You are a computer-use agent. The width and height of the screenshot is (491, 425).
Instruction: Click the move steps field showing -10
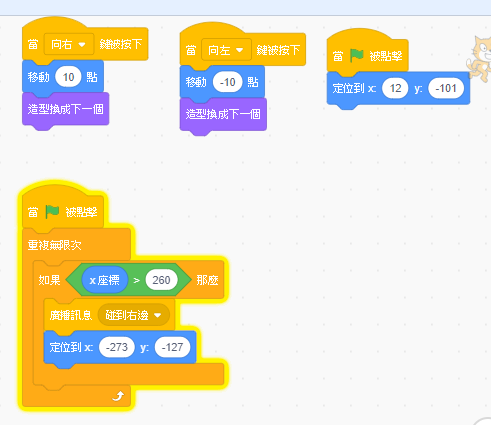[x=228, y=82]
